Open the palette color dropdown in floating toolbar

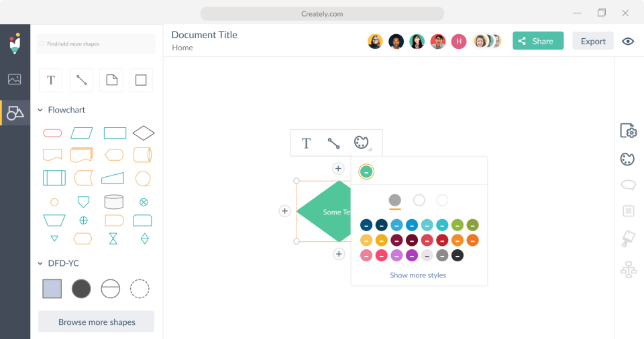[x=362, y=143]
